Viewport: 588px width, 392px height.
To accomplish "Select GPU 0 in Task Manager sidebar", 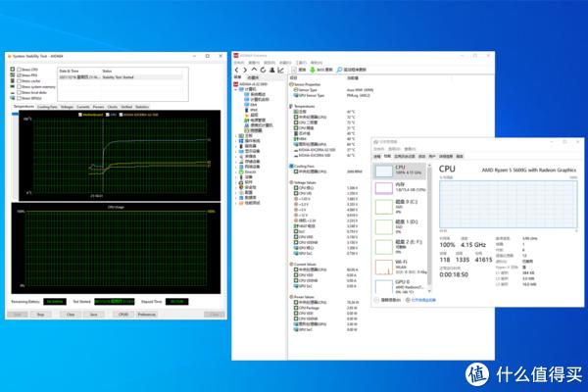I will click(401, 286).
